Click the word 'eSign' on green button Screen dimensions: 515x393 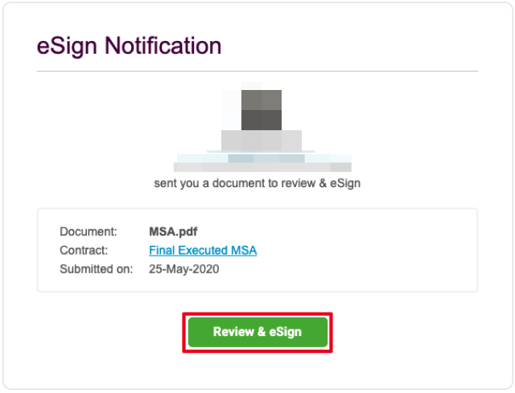click(285, 332)
